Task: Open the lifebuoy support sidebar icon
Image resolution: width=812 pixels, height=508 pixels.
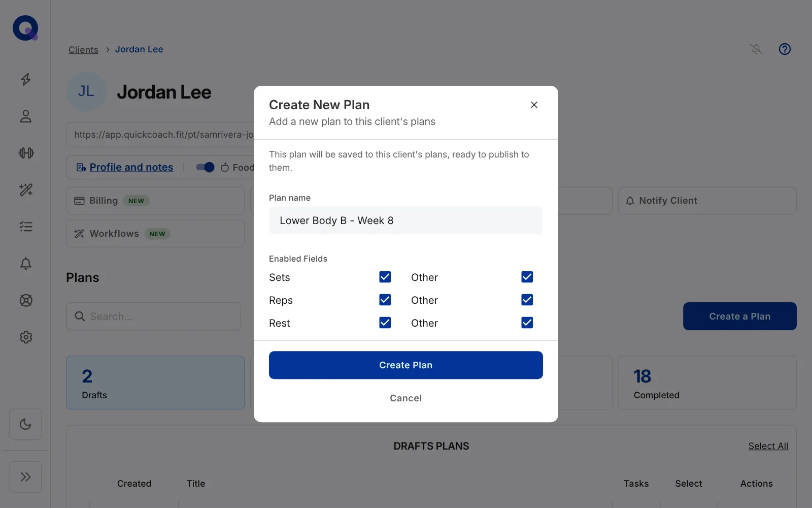Action: pyautogui.click(x=26, y=300)
